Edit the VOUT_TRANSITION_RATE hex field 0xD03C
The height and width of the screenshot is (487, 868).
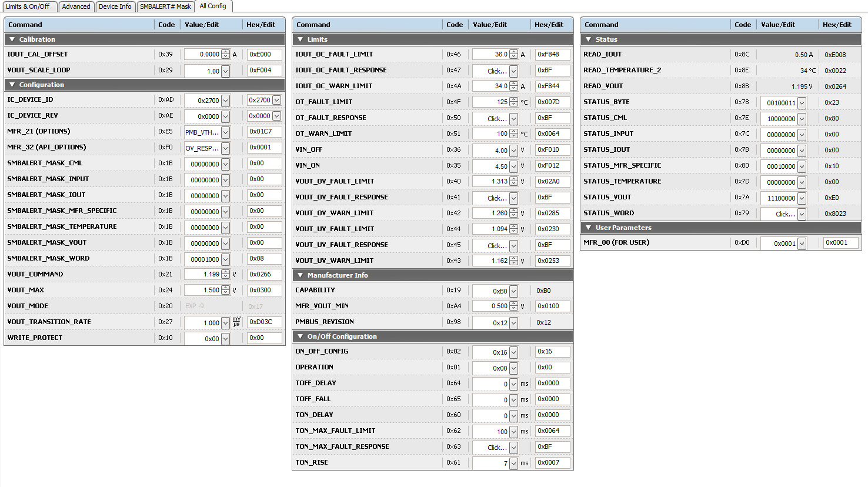(264, 322)
